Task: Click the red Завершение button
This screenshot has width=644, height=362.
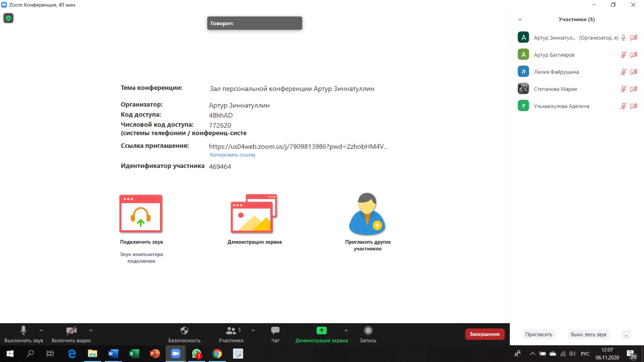Action: 485,334
